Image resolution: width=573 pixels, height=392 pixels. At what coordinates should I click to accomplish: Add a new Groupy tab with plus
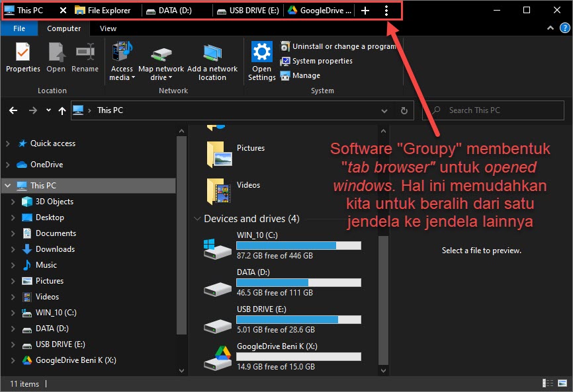coord(365,11)
